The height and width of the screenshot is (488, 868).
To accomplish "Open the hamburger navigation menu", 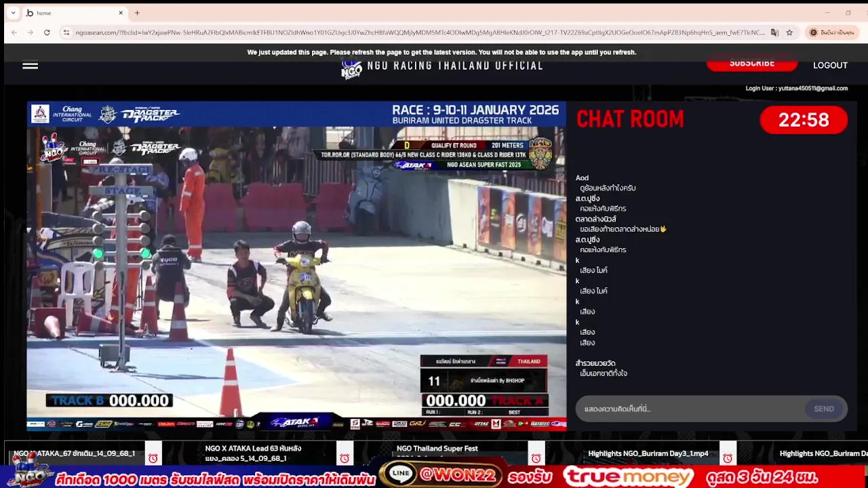I will tap(30, 66).
